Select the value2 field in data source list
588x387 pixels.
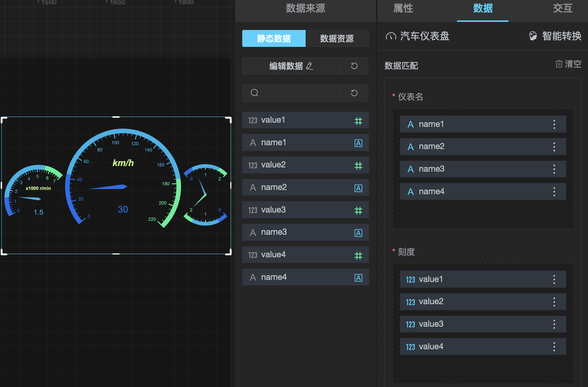[x=306, y=165]
